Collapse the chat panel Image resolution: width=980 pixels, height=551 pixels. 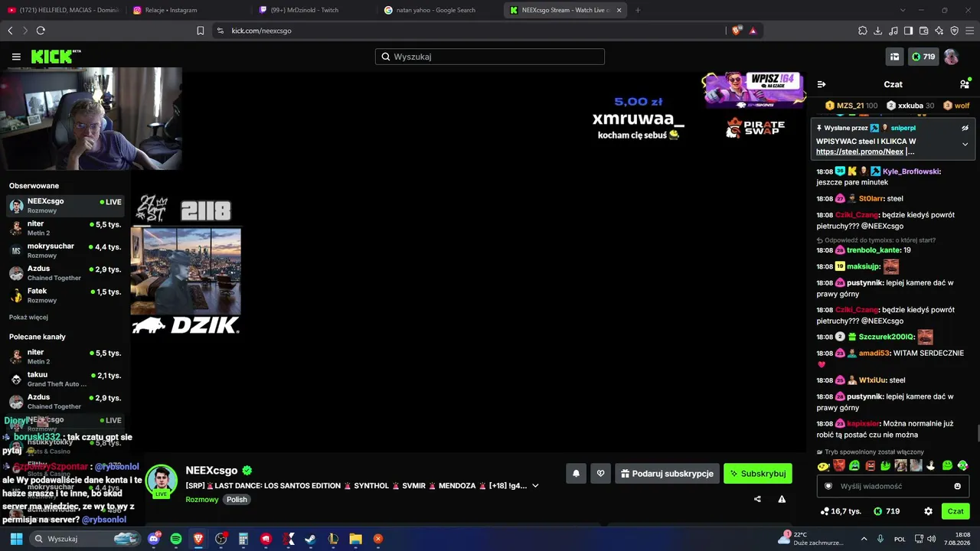point(822,84)
